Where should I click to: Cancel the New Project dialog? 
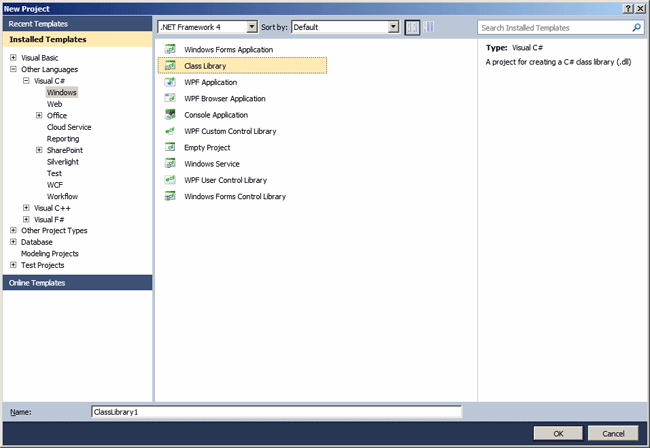(x=613, y=433)
